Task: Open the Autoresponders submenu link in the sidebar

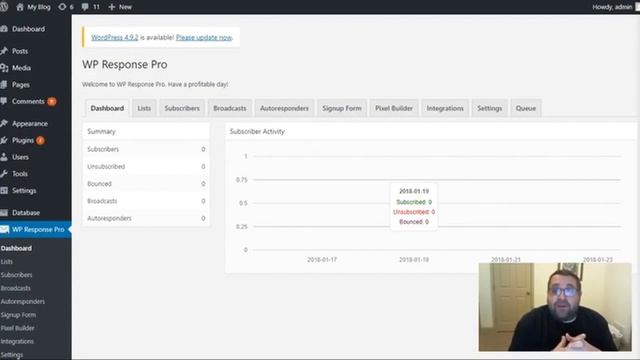Action: tap(23, 302)
